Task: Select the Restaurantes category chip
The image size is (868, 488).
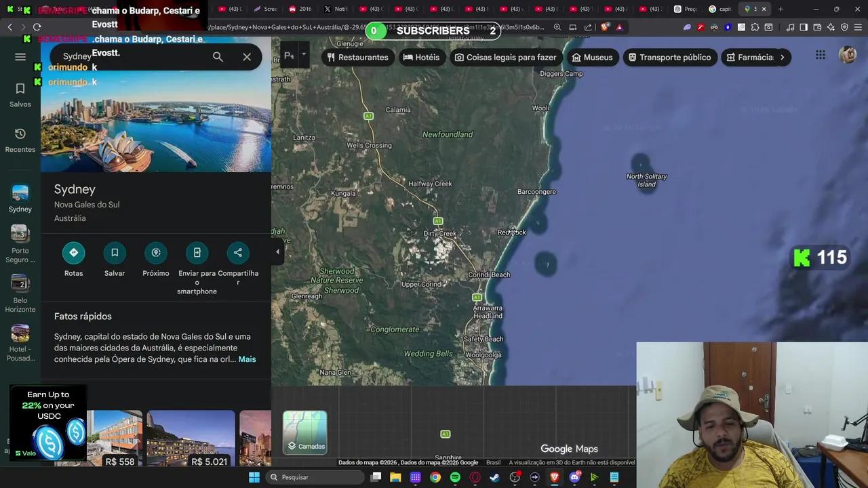Action: [357, 57]
